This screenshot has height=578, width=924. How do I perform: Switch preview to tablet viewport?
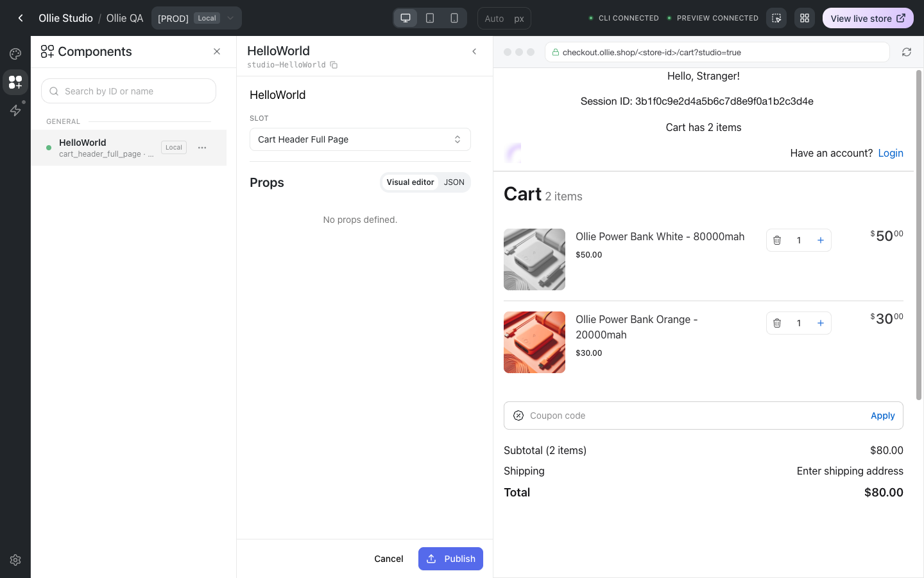pyautogui.click(x=430, y=18)
